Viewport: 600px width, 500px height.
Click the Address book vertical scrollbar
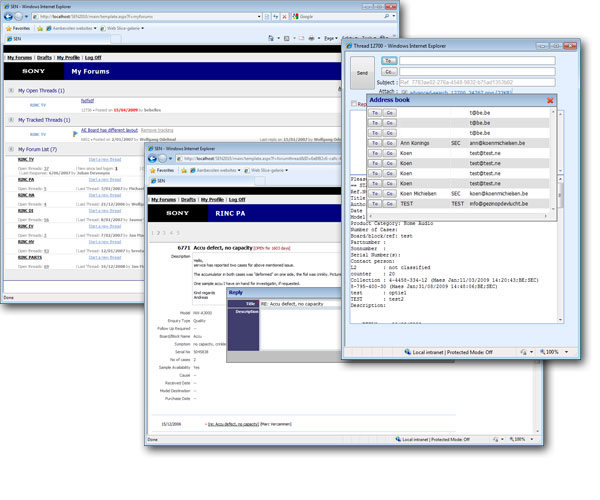coord(553,160)
